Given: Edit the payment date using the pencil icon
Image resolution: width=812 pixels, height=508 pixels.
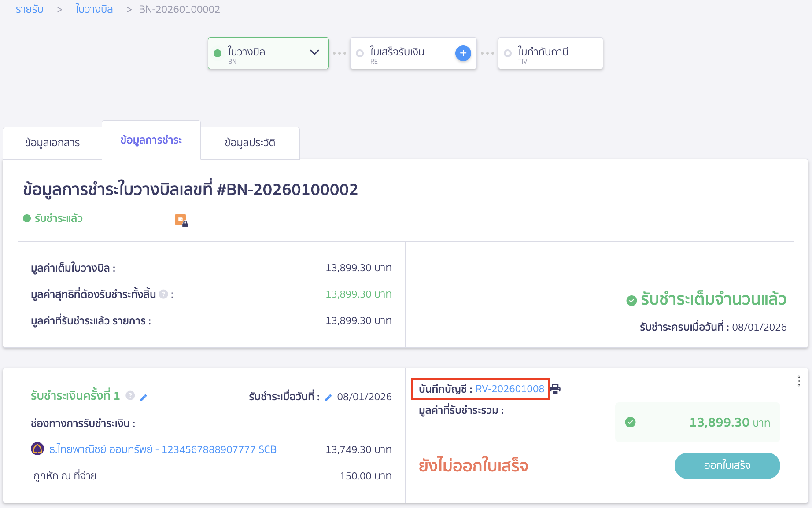Looking at the screenshot, I should point(328,397).
